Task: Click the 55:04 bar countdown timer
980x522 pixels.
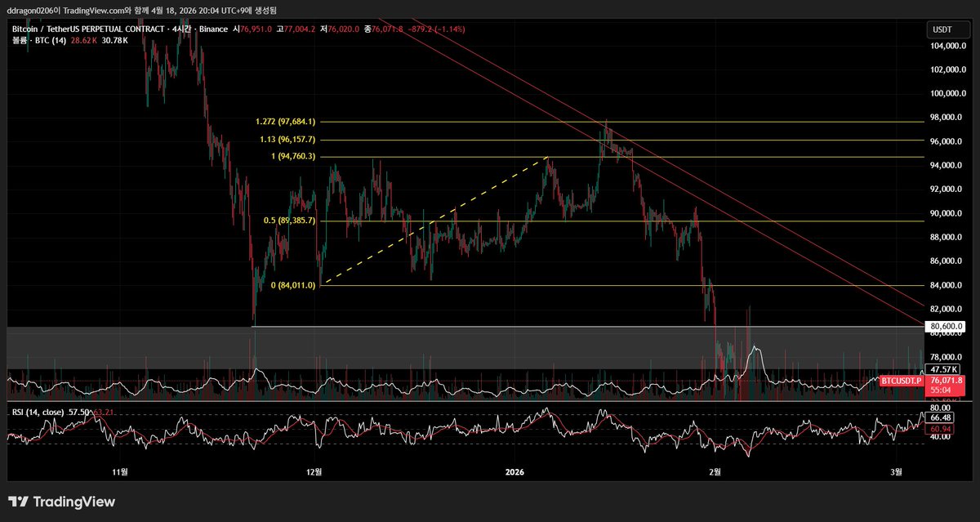Action: click(x=940, y=390)
